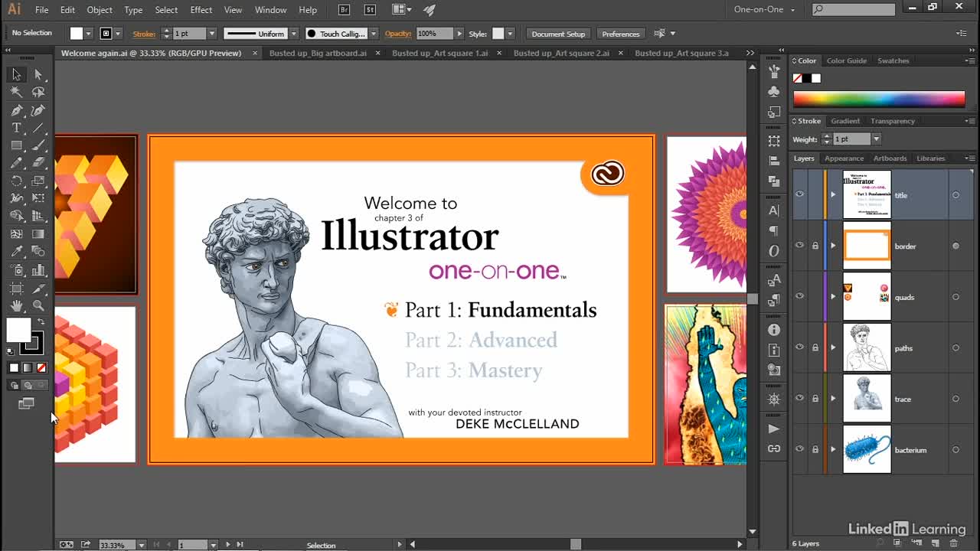Open the Touch Calligraphic brush dropdown
This screenshot has width=980, height=551.
point(374,34)
